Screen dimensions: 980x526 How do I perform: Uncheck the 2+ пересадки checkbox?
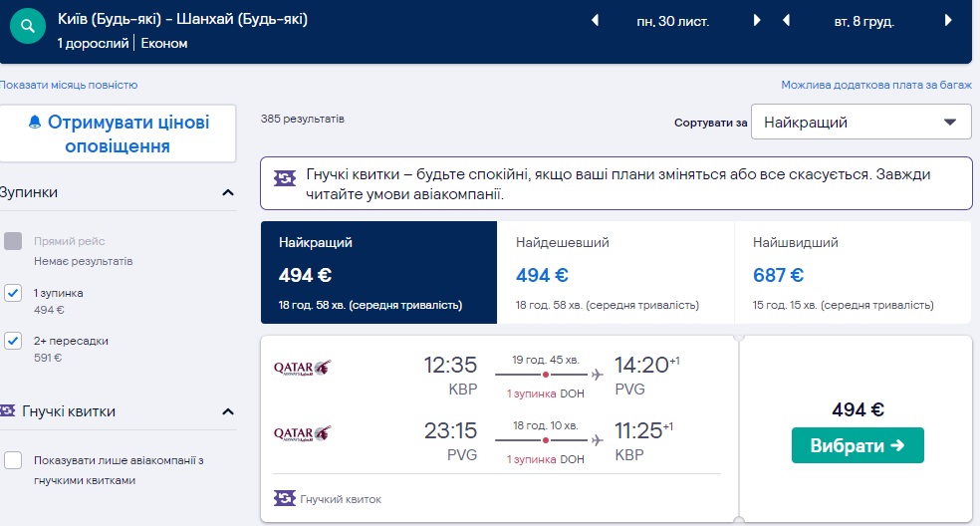(x=13, y=341)
